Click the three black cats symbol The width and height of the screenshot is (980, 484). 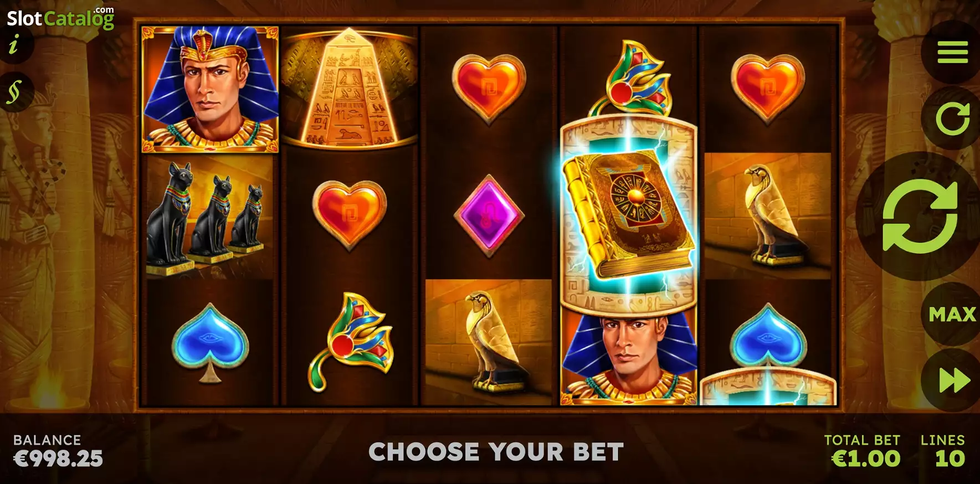[210, 217]
